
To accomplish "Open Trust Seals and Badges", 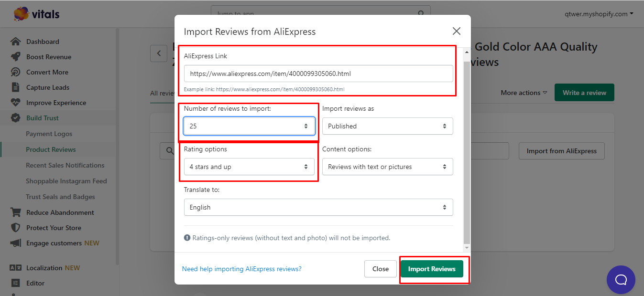I will 60,197.
